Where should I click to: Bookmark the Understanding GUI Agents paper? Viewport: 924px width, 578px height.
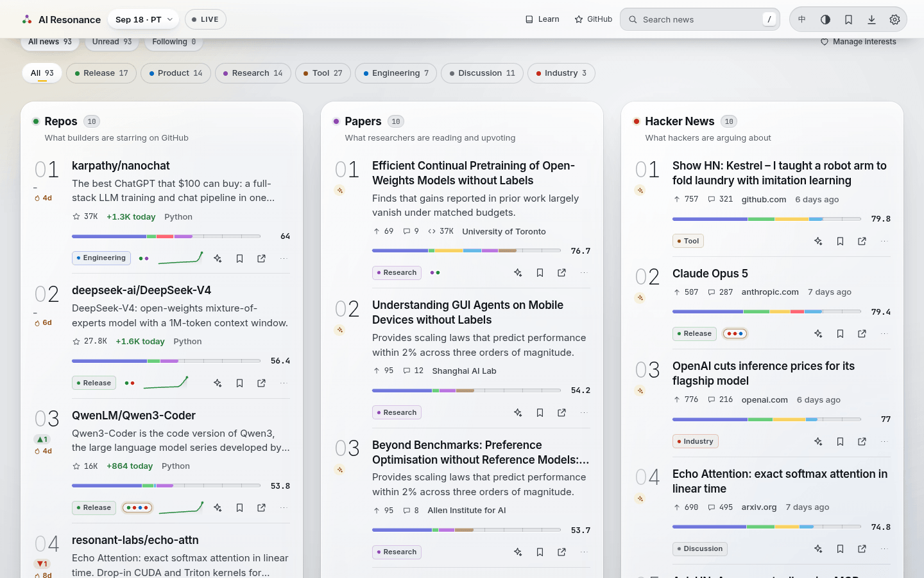pos(540,412)
